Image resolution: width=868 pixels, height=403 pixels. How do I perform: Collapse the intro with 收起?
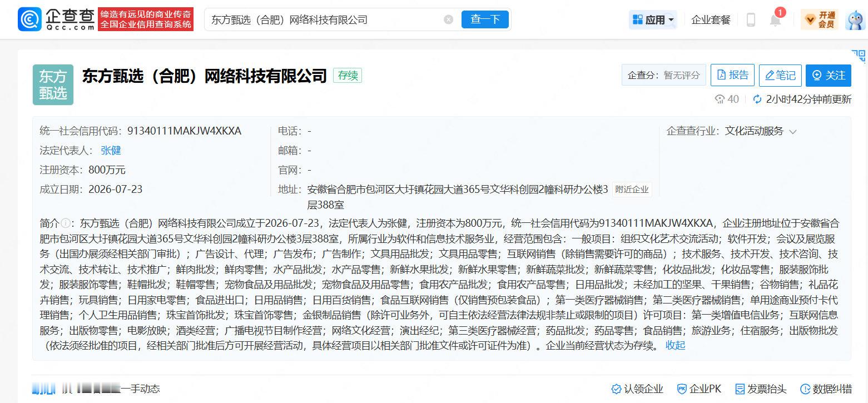point(675,345)
